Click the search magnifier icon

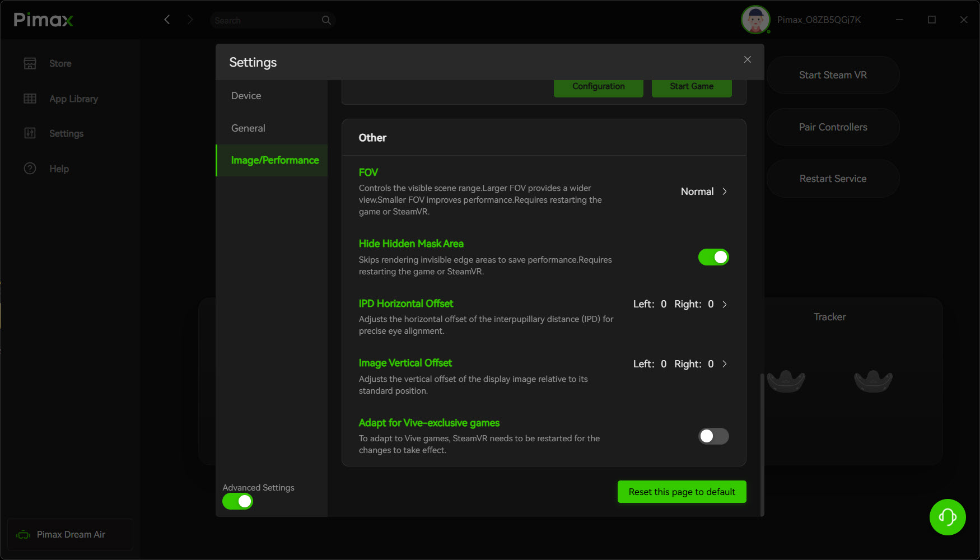(326, 20)
